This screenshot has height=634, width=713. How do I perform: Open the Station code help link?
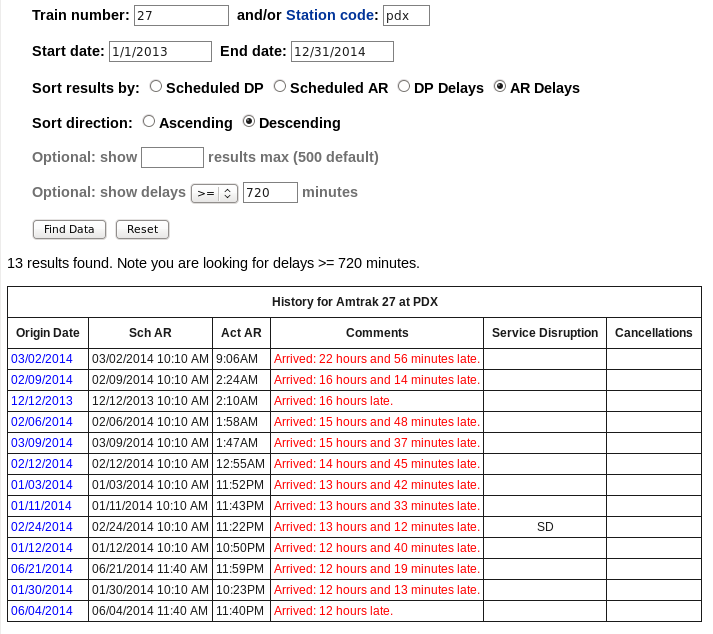[330, 15]
